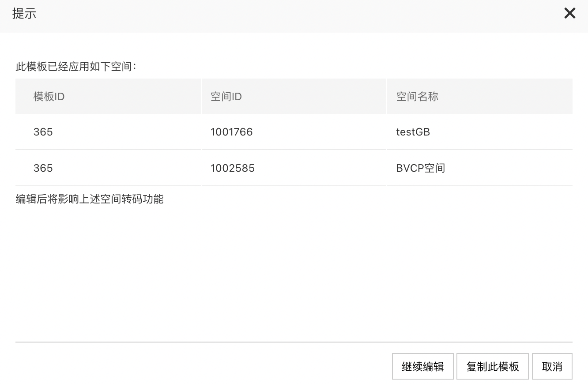Viewport: 588px width, 384px height.
Task: Click the 继续编辑 button
Action: (423, 366)
